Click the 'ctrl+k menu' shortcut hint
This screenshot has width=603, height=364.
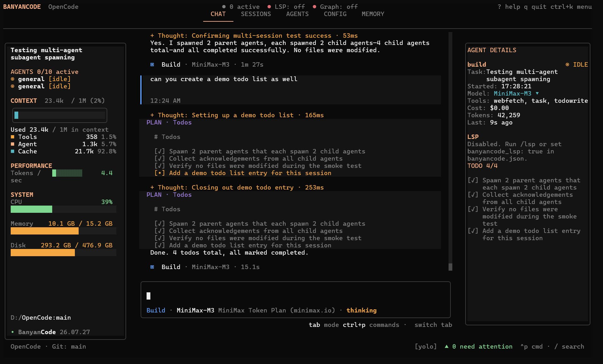(571, 7)
